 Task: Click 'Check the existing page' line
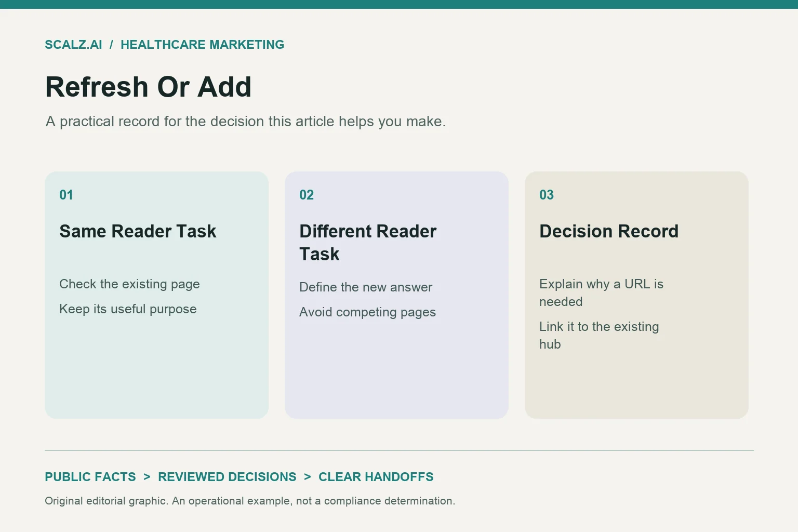pos(129,284)
